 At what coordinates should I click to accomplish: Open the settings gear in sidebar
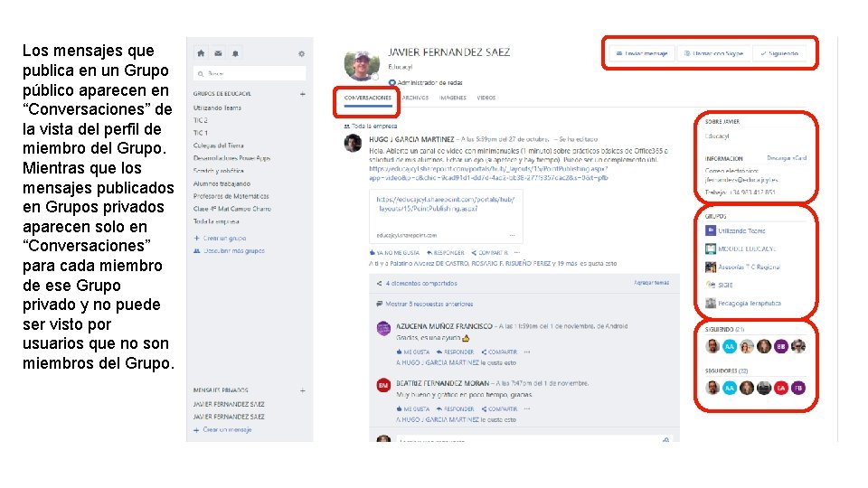[x=302, y=53]
